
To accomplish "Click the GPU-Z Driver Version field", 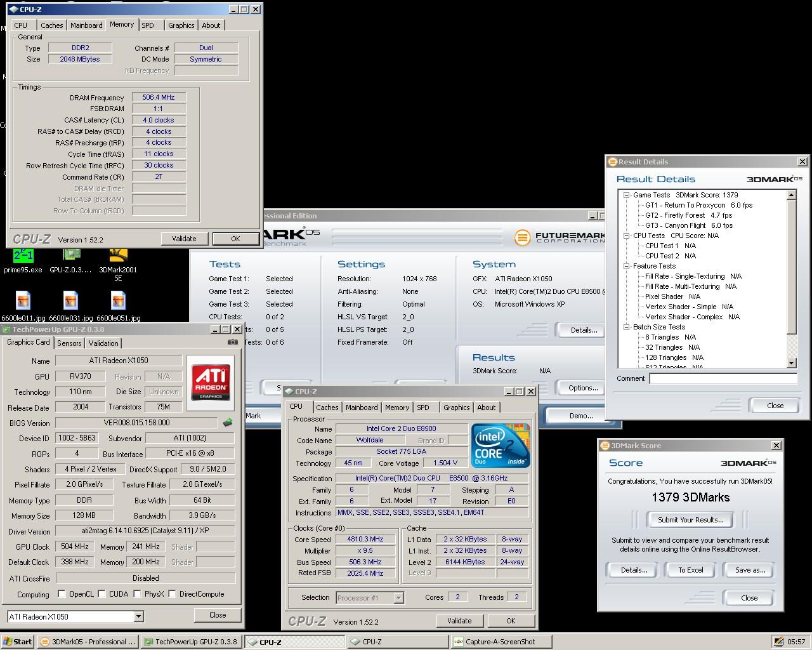I will pyautogui.click(x=145, y=531).
